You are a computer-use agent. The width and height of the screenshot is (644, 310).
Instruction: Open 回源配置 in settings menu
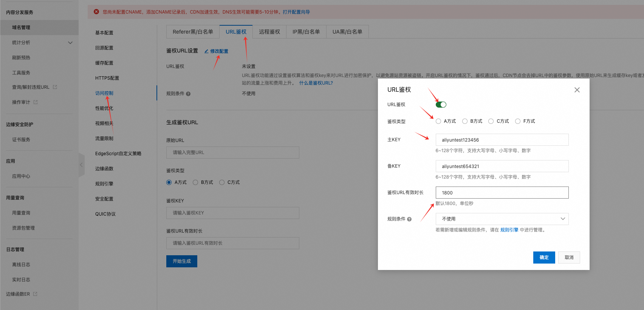tap(104, 48)
